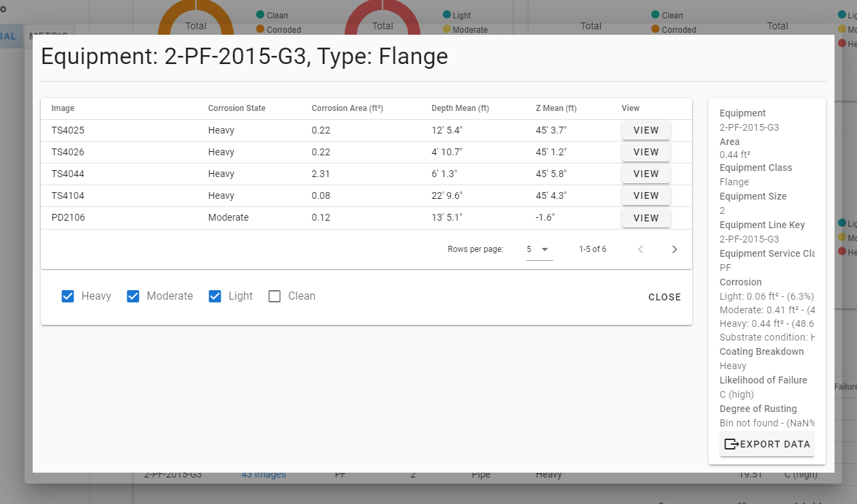Select the TS4044 table row
Viewport: 857px width, 504px height.
68,174
